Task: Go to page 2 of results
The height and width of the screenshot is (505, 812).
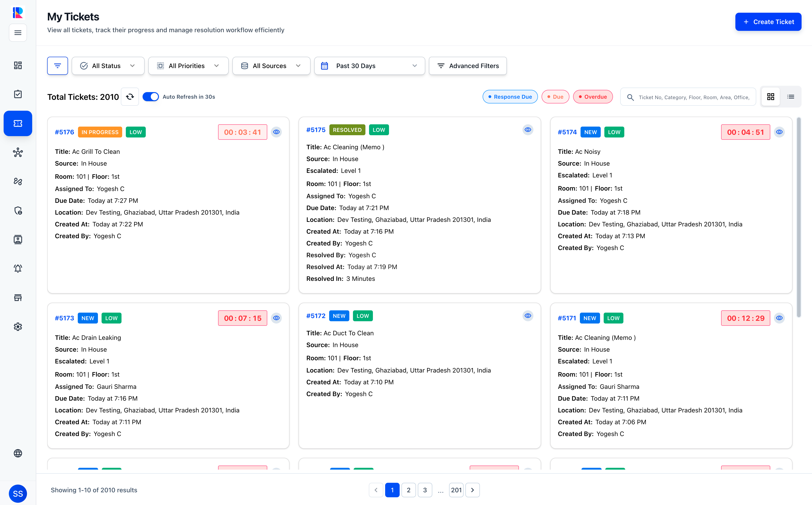Action: tap(408, 490)
